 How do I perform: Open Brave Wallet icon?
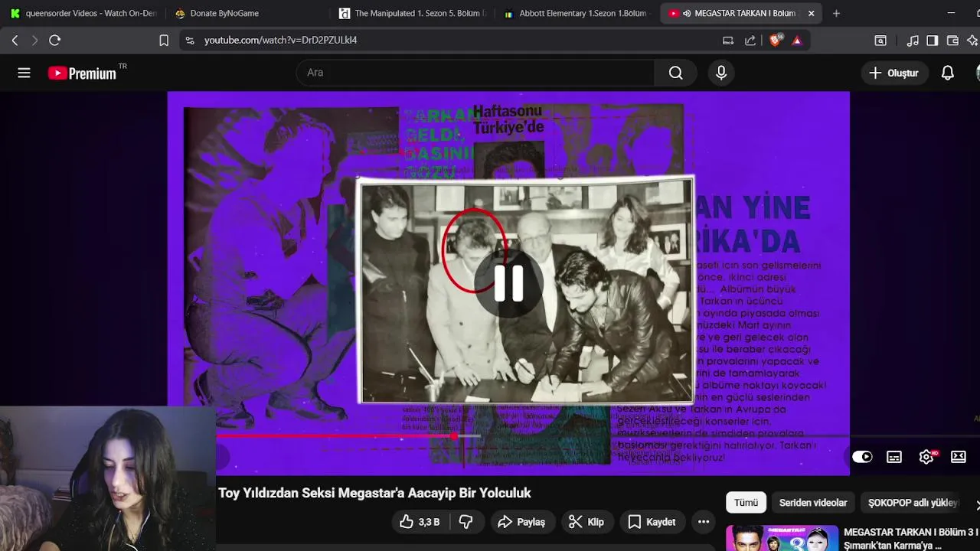[952, 41]
